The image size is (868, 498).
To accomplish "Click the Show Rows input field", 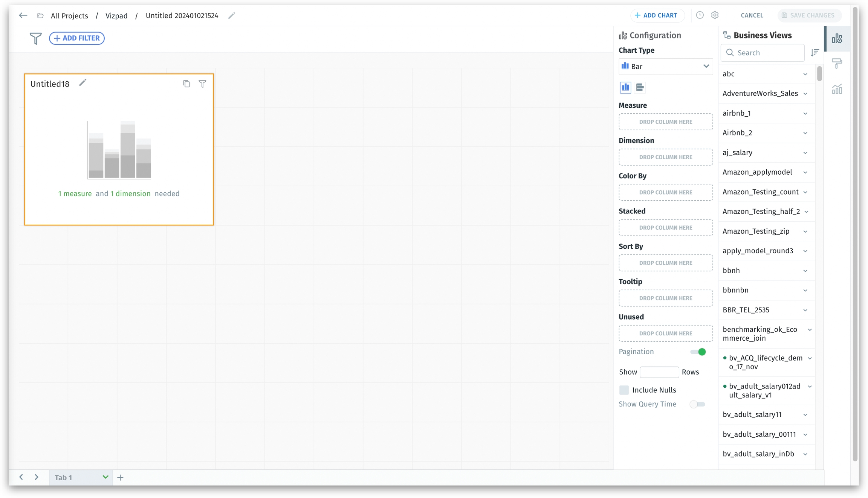I will [659, 372].
